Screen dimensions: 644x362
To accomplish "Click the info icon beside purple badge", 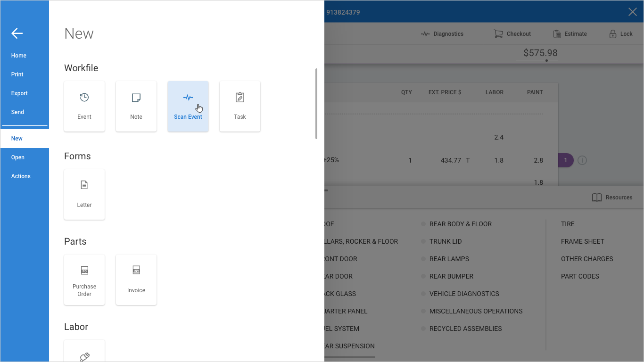I will point(582,160).
